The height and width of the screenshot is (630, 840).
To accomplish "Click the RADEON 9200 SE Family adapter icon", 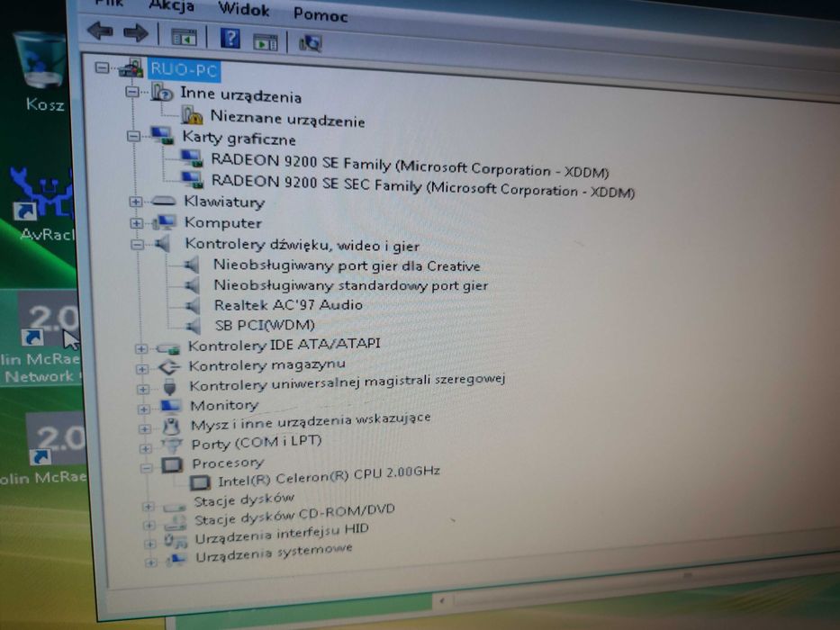I will [x=192, y=157].
